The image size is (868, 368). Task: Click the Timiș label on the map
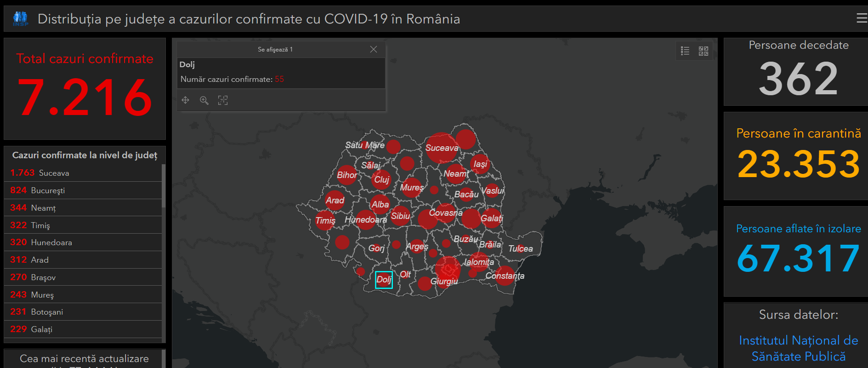[x=325, y=221]
